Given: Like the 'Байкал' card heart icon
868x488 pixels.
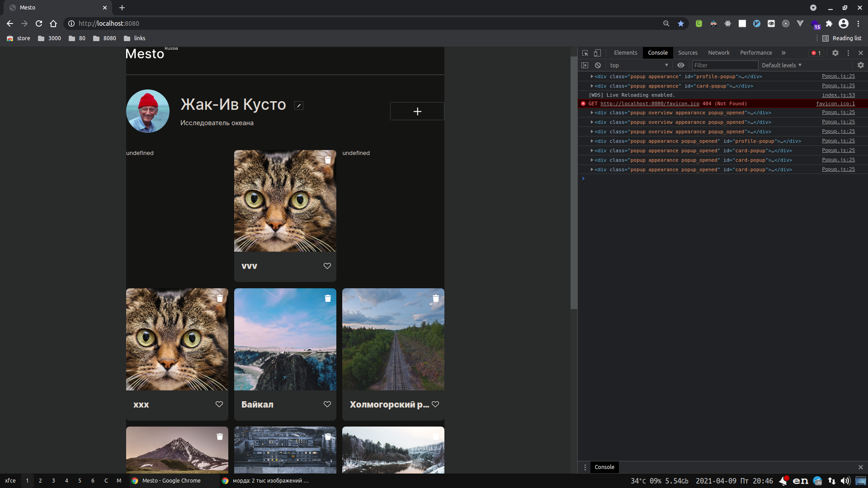Looking at the screenshot, I should pyautogui.click(x=327, y=404).
